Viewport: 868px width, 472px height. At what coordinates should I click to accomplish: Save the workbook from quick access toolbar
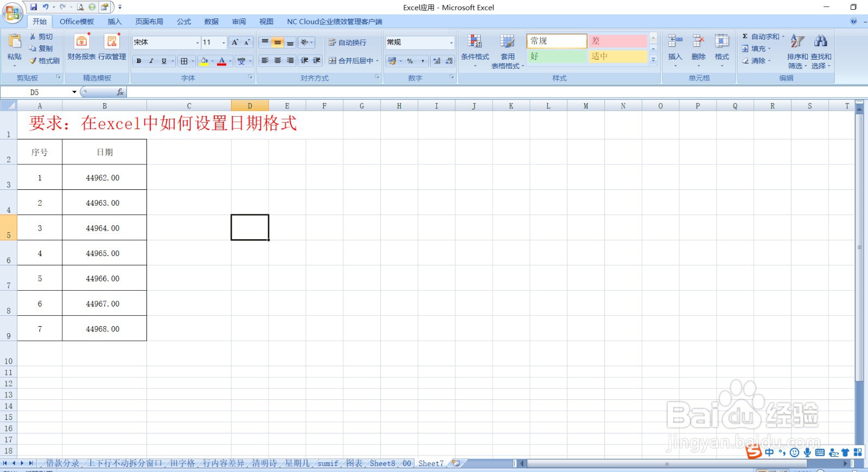(x=34, y=7)
